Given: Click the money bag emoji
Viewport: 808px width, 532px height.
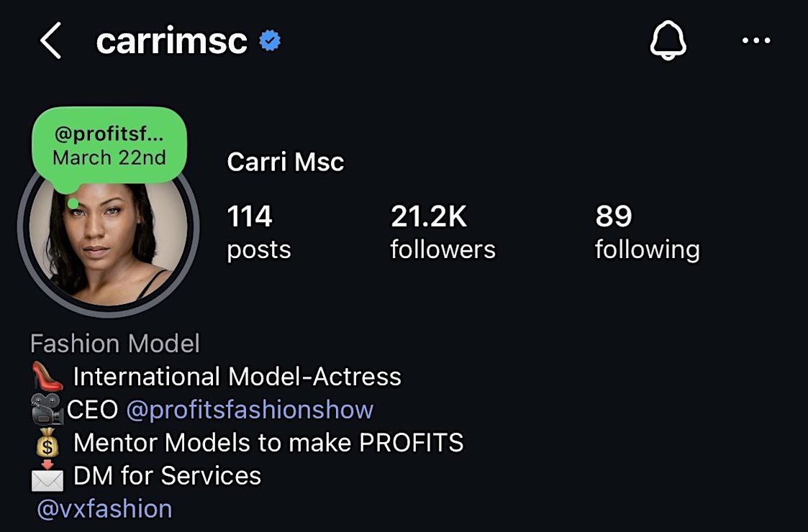Looking at the screenshot, I should point(47,444).
